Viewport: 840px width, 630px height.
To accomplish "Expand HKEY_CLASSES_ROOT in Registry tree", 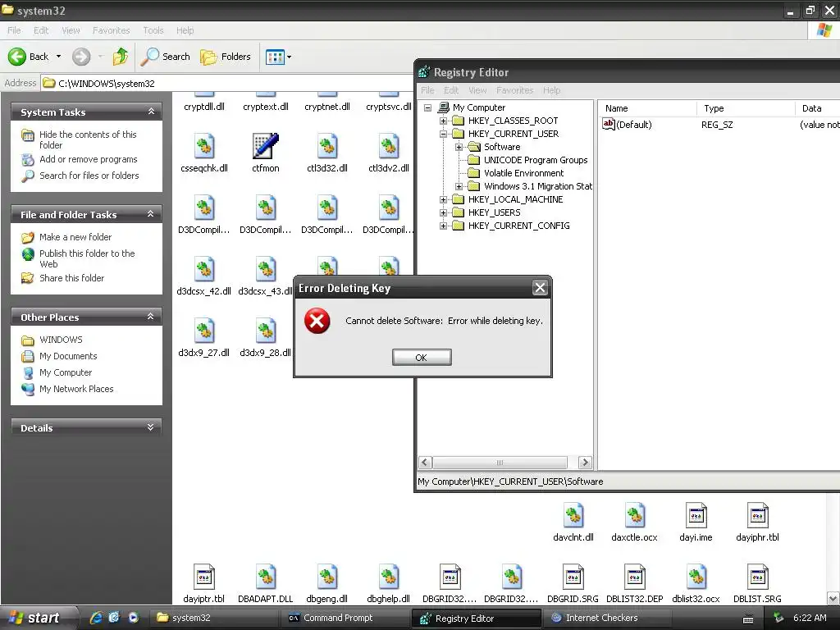I will (x=443, y=121).
